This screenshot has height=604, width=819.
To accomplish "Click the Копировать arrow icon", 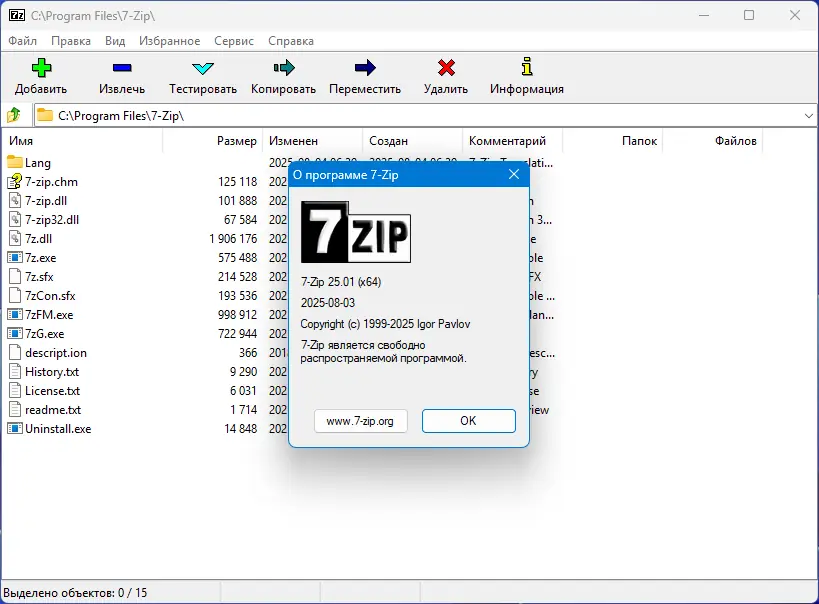I will pyautogui.click(x=284, y=67).
